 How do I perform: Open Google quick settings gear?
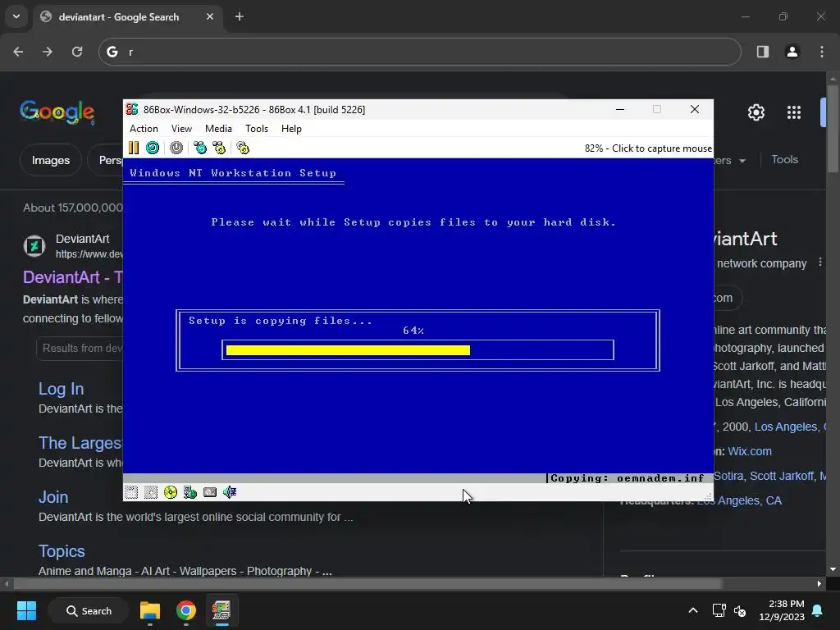coord(756,112)
